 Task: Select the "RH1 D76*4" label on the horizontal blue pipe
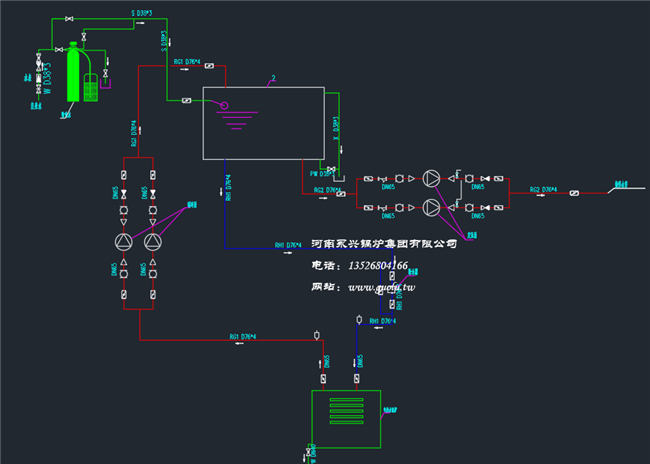point(288,245)
